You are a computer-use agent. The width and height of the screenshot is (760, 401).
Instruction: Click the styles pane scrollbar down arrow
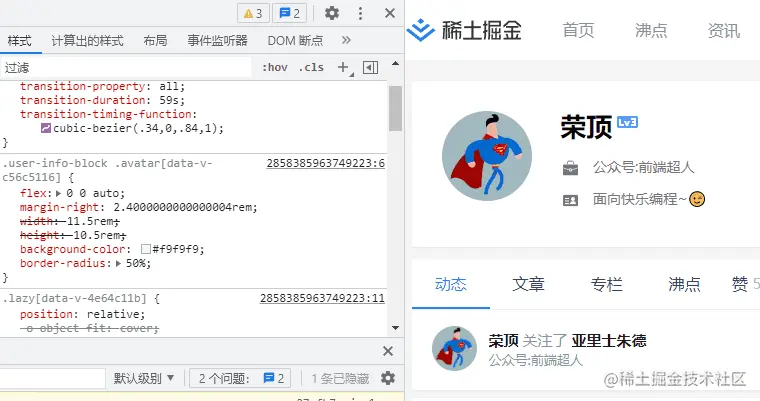click(x=396, y=328)
